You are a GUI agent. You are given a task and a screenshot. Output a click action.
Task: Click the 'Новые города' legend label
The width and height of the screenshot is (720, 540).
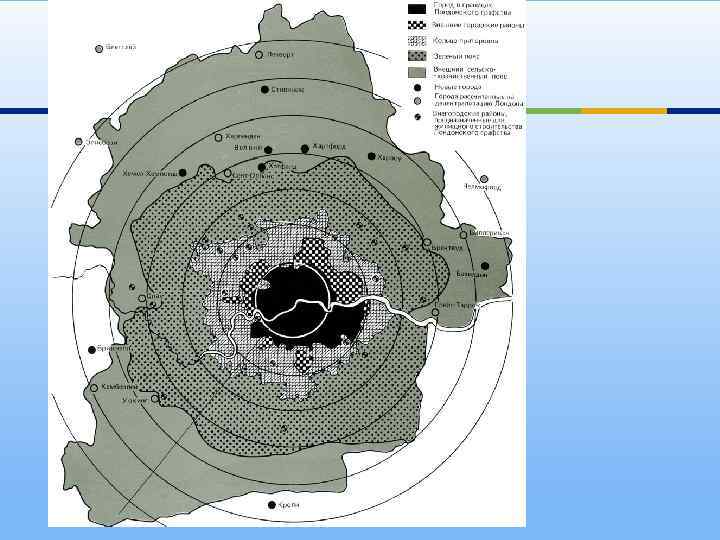point(458,87)
